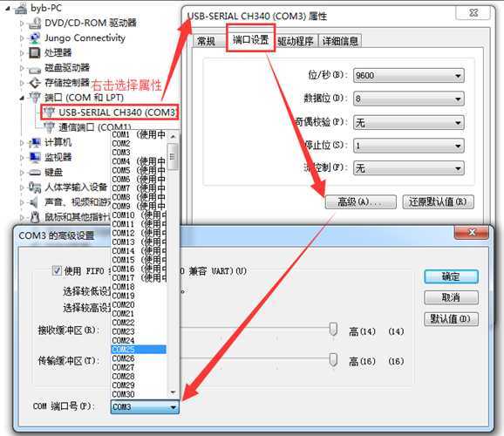Expand the Jungo Connectivity node

click(22, 38)
